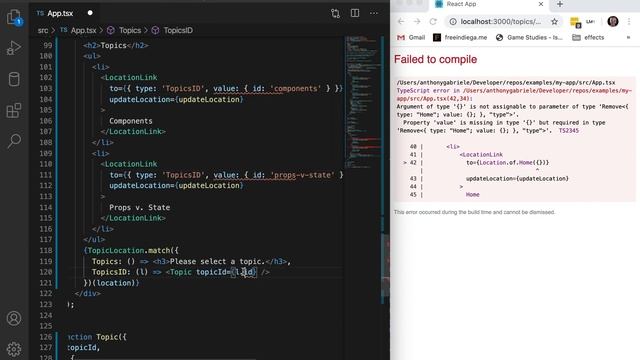Screen dimensions: 640x360
Task: Show more bookmarks with the chevron
Action: tap(628, 38)
